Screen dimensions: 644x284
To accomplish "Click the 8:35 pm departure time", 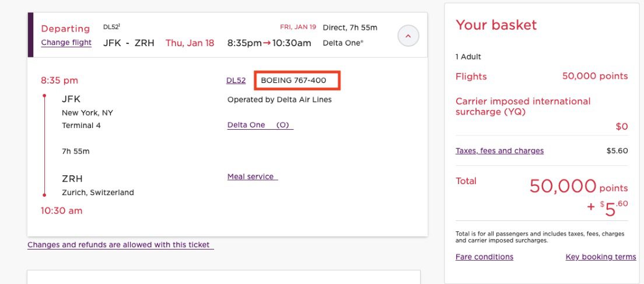I will point(59,81).
